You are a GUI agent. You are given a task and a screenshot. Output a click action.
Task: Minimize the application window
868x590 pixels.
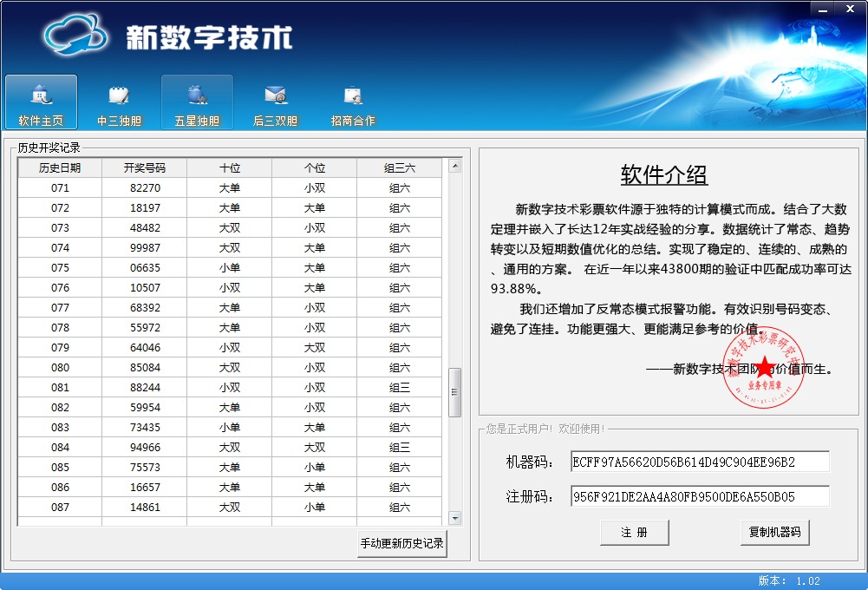point(824,8)
